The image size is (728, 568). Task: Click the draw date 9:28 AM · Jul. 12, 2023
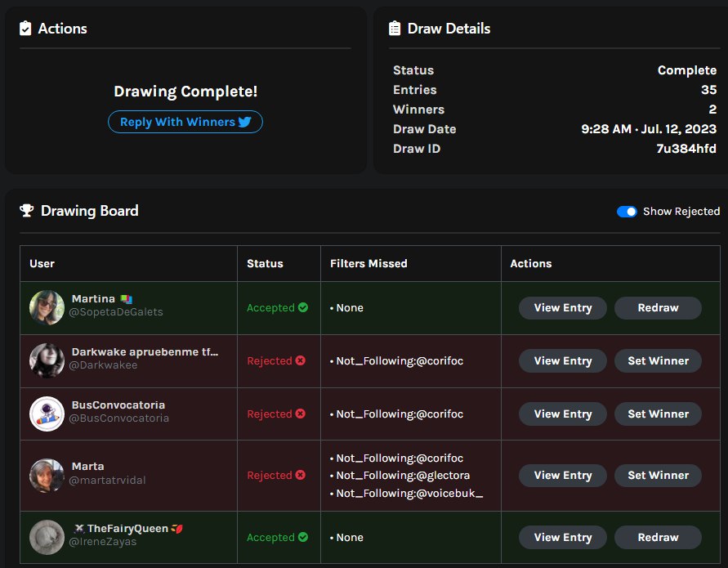[649, 129]
